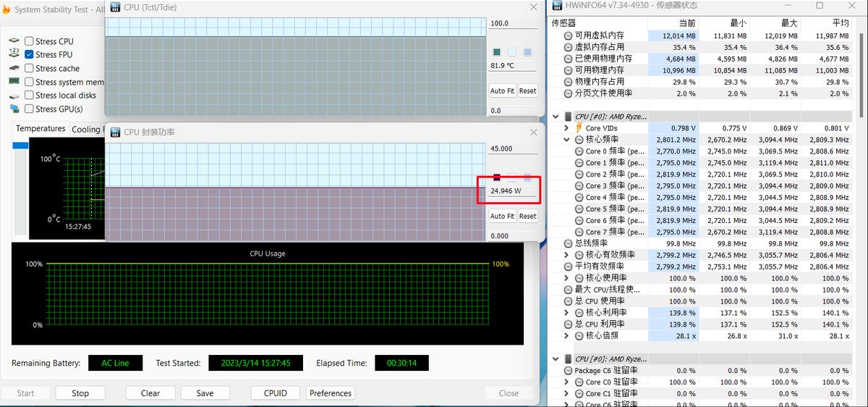Image resolution: width=868 pixels, height=407 pixels.
Task: Click the HWiNFO icon in CPU (Tctl/Tdie) title bar
Action: point(115,7)
